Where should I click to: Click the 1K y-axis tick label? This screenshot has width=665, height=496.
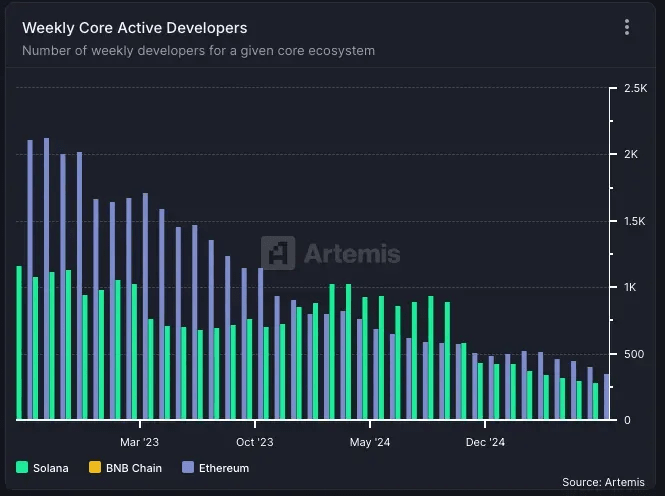click(630, 288)
